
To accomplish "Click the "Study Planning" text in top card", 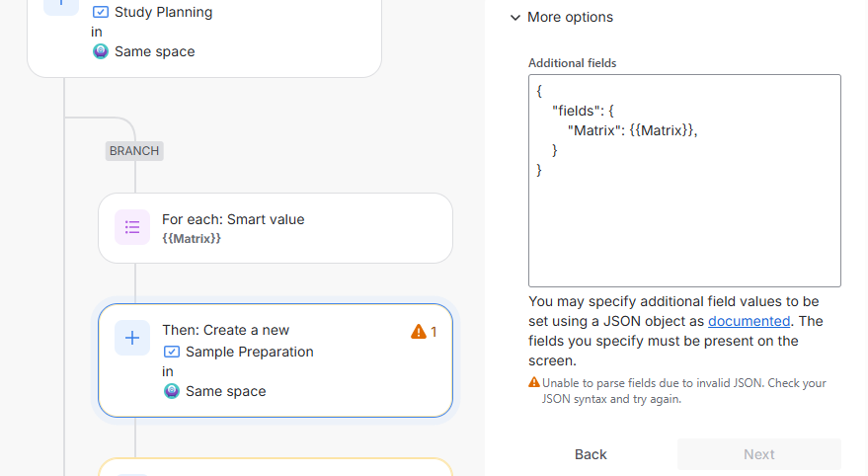I will [163, 13].
